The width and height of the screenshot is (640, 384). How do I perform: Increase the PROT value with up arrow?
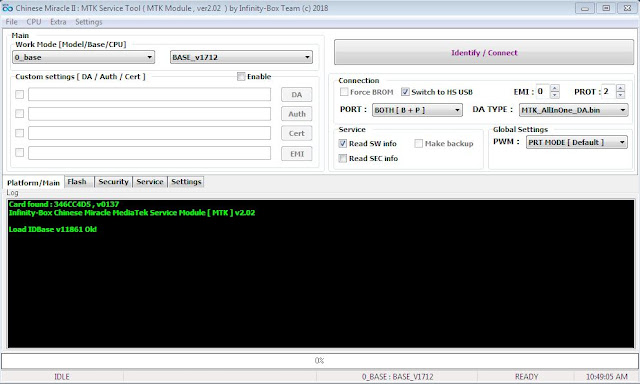(620, 88)
